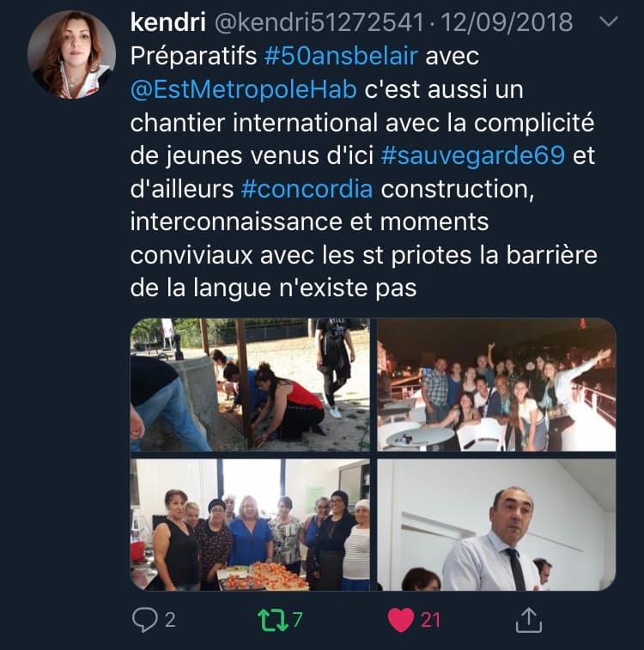Tap the share upload icon
644x650 pixels.
pos(528,620)
